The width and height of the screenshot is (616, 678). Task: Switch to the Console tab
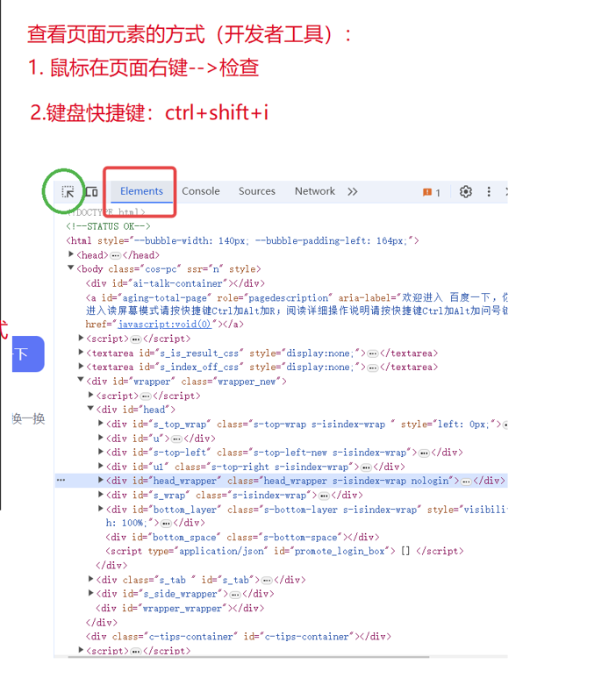(201, 191)
